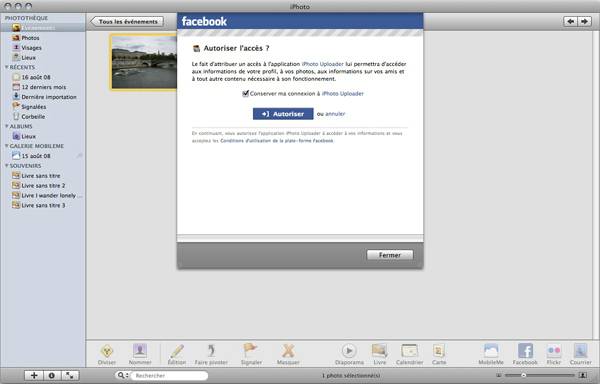Collapse the SOUVENIRS section triangle
Screen dimensions: 600x384
coord(7,166)
